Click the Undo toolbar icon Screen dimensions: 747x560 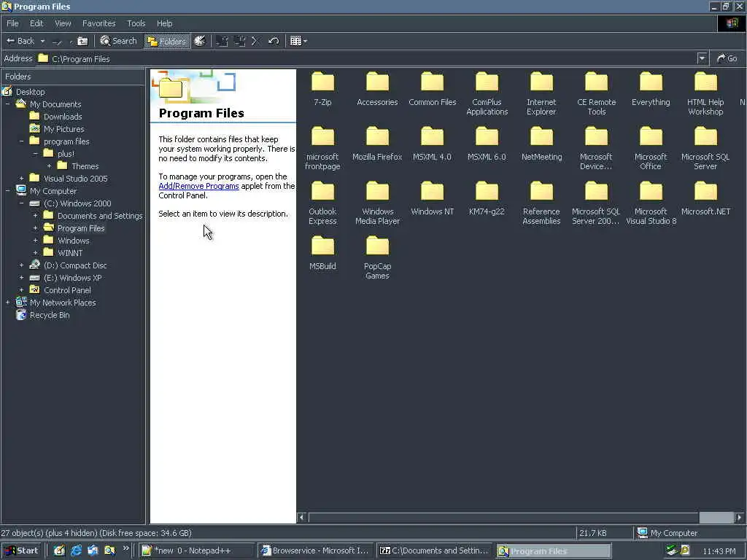click(x=274, y=41)
